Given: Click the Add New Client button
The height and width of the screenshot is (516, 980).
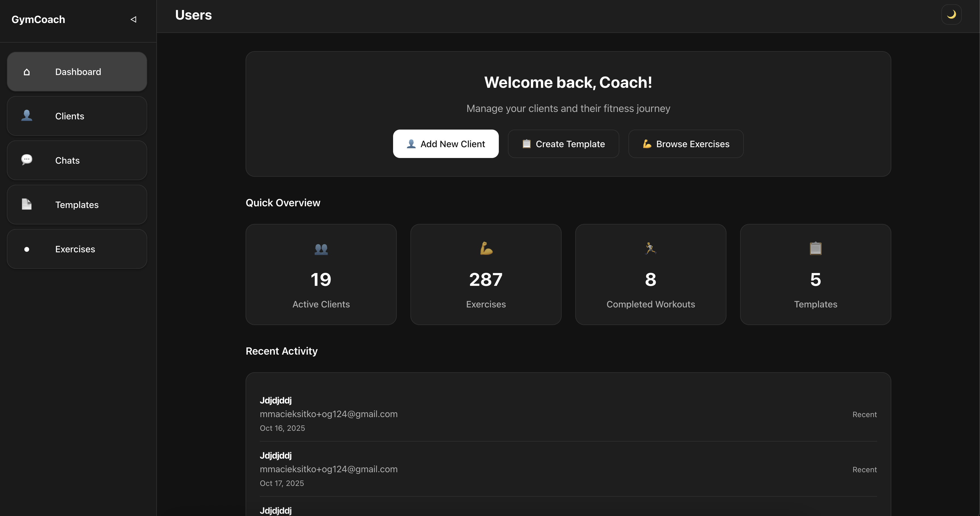Looking at the screenshot, I should click(445, 144).
